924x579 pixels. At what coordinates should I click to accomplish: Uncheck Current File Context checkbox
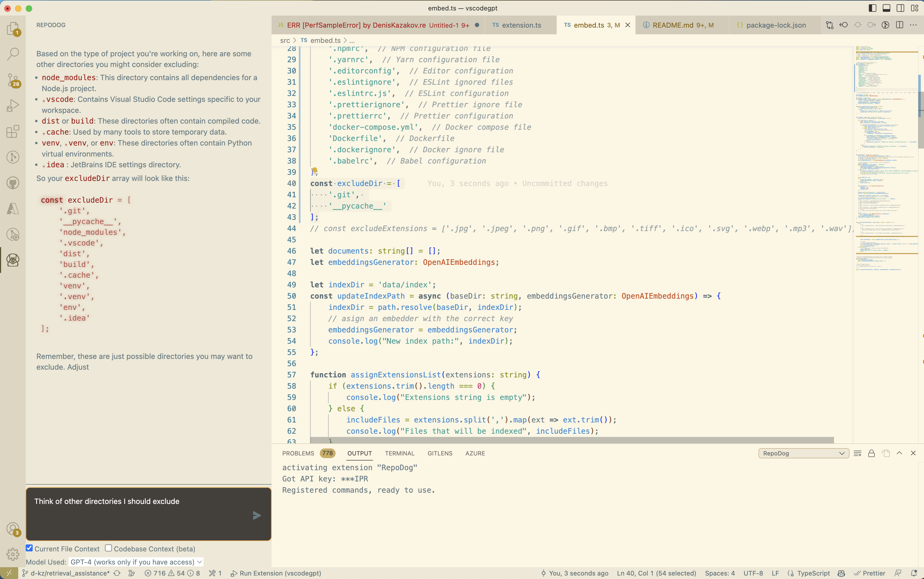pos(29,548)
